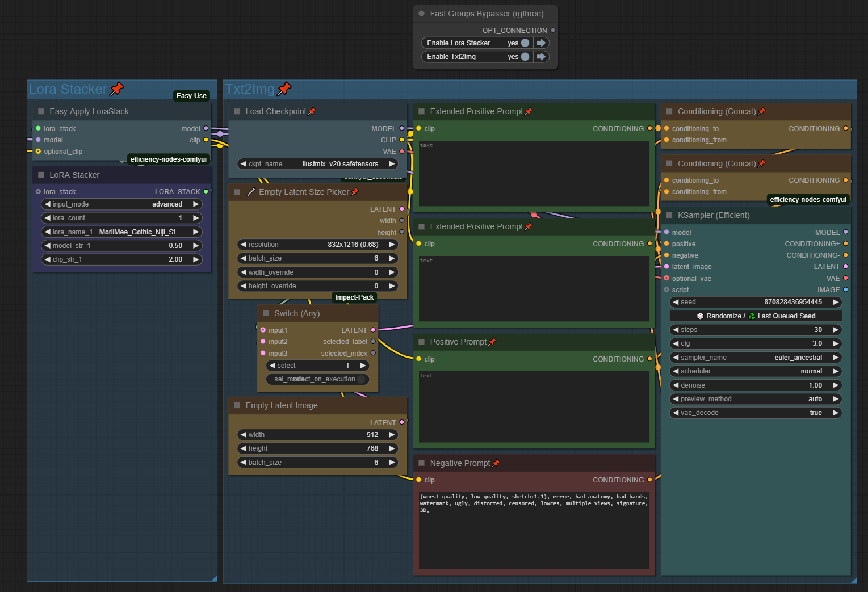Toggle select_on_execution in Switch (Any)
868x592 pixels.
click(x=361, y=379)
